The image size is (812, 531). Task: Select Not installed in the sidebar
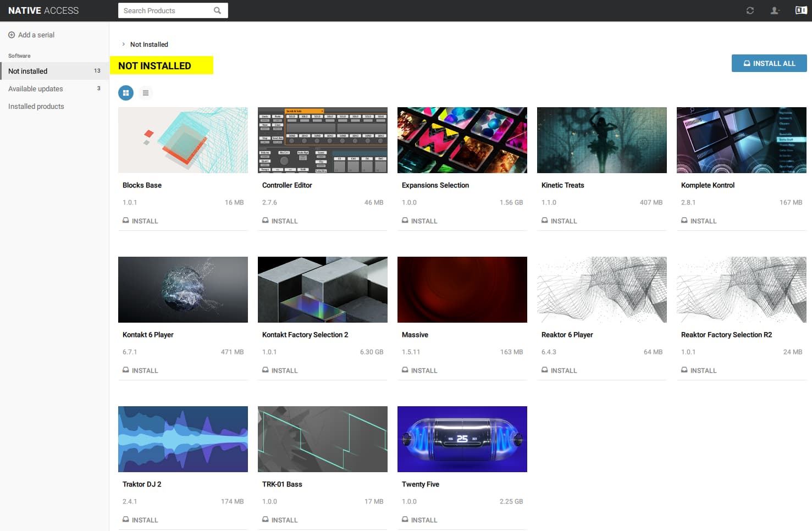pos(28,71)
